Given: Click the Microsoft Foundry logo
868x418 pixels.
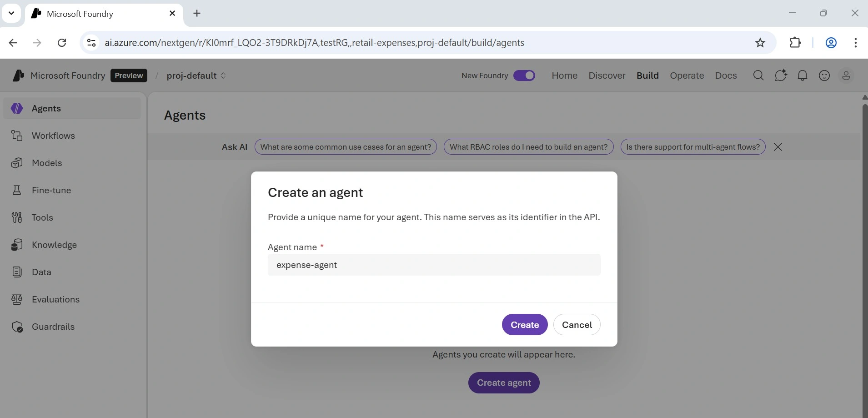Looking at the screenshot, I should (x=19, y=76).
